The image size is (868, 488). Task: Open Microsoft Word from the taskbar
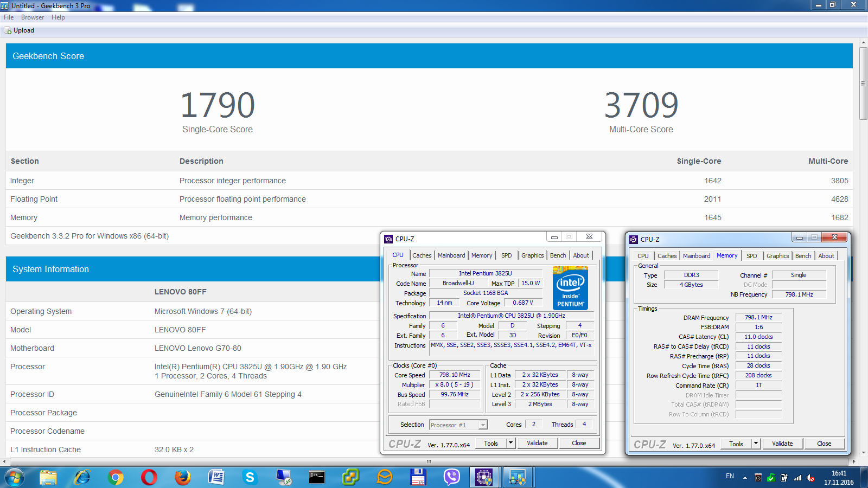pyautogui.click(x=216, y=477)
